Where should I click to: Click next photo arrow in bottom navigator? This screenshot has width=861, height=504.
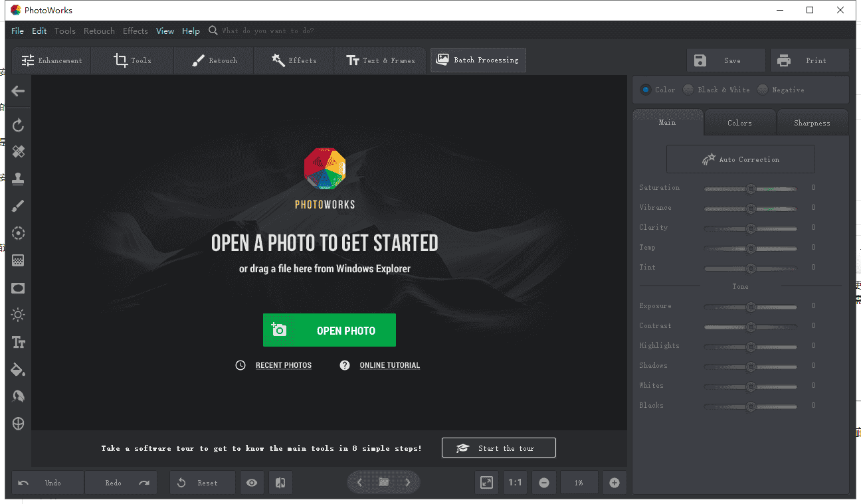(408, 483)
